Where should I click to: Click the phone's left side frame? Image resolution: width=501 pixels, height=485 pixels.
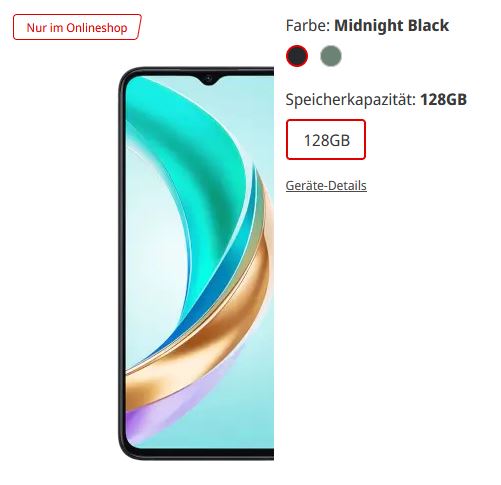[x=121, y=263]
